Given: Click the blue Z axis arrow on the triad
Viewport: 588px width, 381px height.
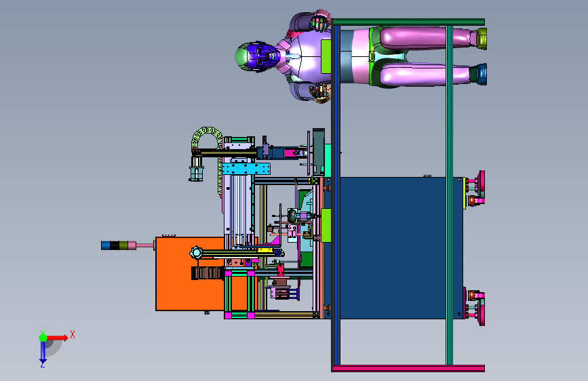Looking at the screenshot, I should pyautogui.click(x=43, y=352).
